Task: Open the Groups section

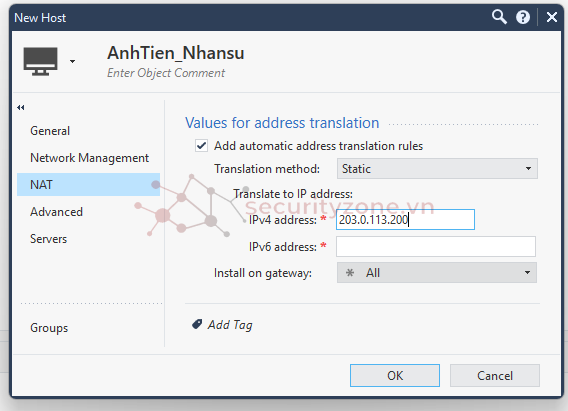Action: point(49,328)
